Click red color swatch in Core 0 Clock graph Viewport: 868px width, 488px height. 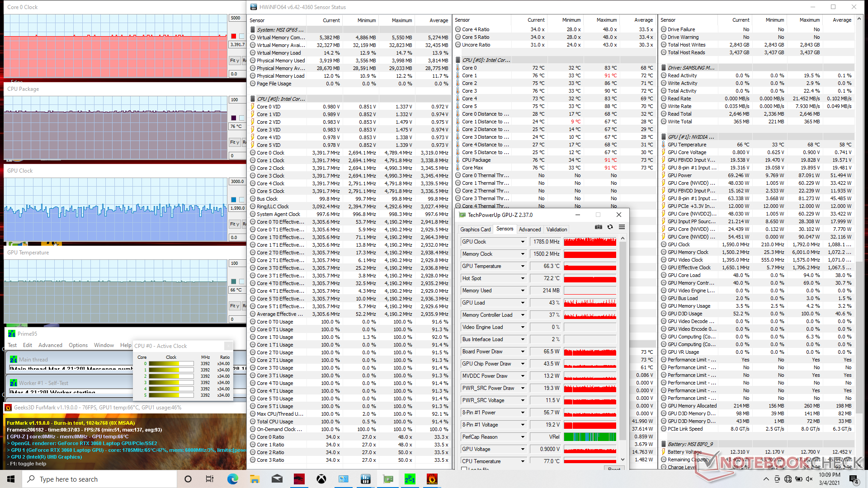pyautogui.click(x=233, y=36)
